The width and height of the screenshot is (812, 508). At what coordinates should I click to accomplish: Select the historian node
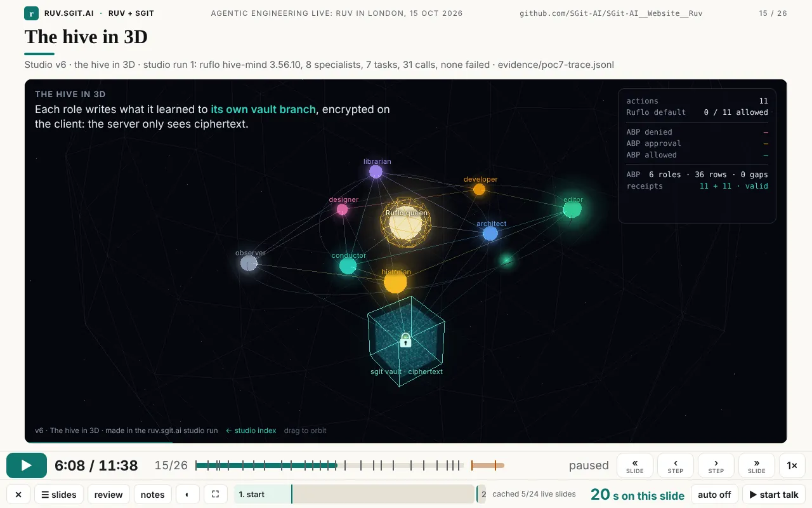(395, 282)
